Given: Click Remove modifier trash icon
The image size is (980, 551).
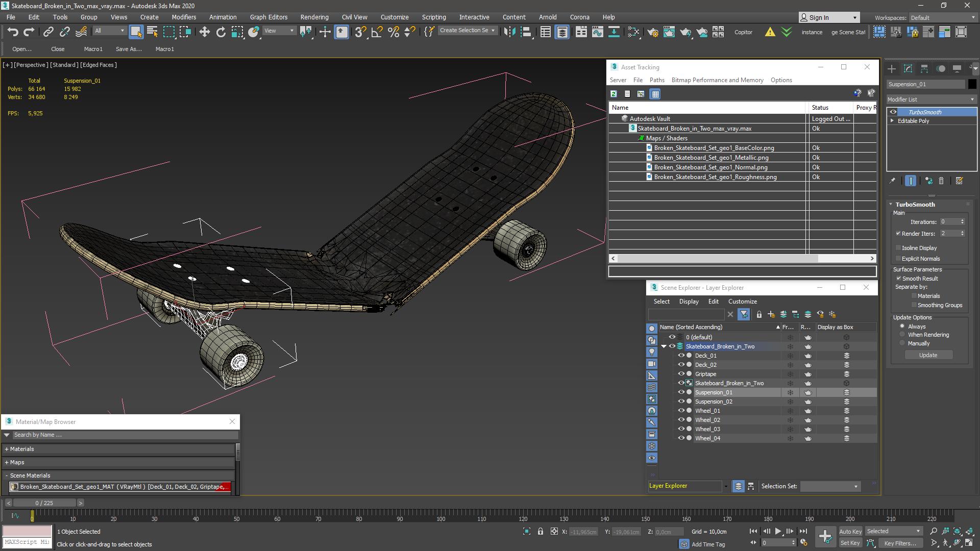Looking at the screenshot, I should tap(941, 181).
